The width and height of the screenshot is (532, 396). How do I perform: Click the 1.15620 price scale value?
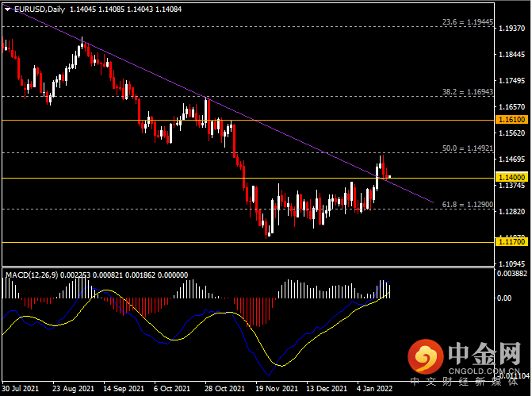tap(511, 133)
